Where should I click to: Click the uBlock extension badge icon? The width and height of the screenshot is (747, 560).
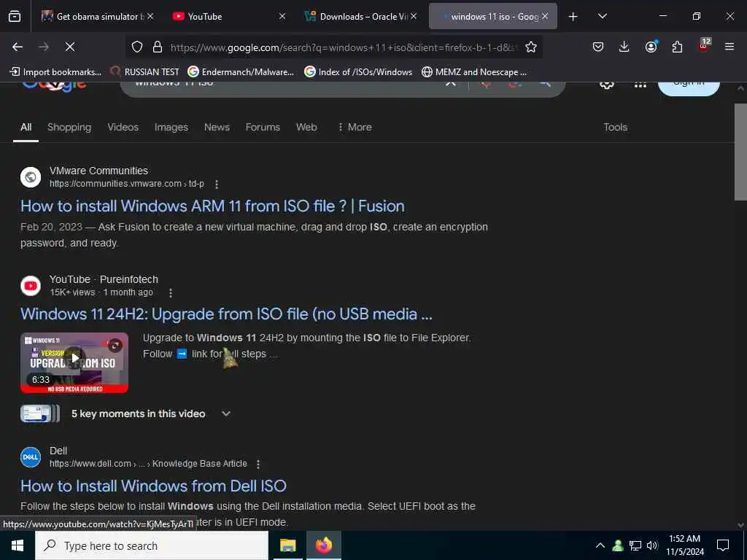[x=704, y=46]
